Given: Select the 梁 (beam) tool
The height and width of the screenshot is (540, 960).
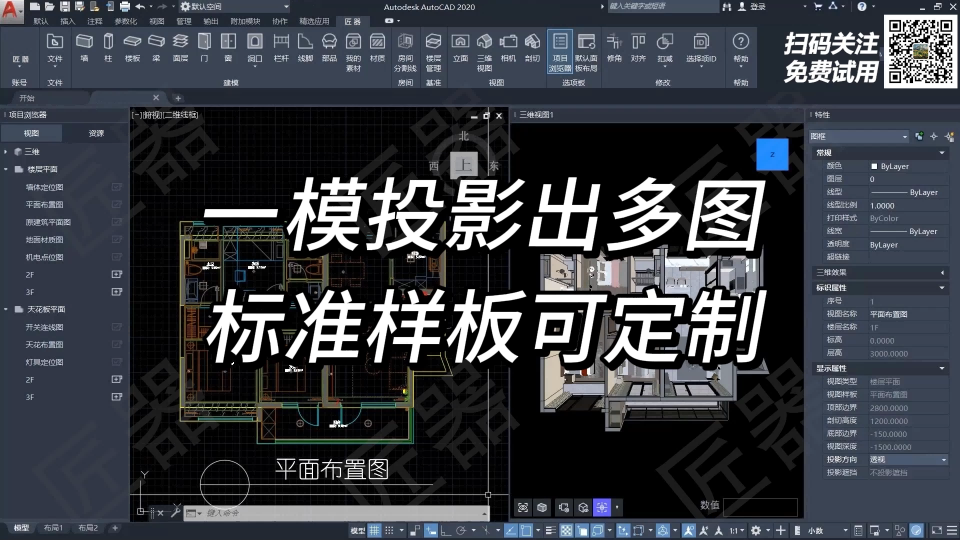Looking at the screenshot, I should coord(156,48).
